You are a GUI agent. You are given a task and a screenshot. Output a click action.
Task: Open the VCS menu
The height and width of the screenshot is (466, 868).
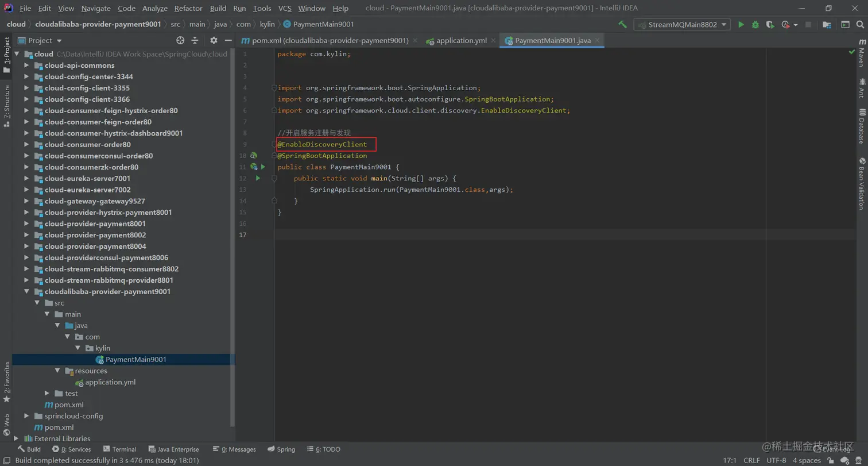coord(285,8)
